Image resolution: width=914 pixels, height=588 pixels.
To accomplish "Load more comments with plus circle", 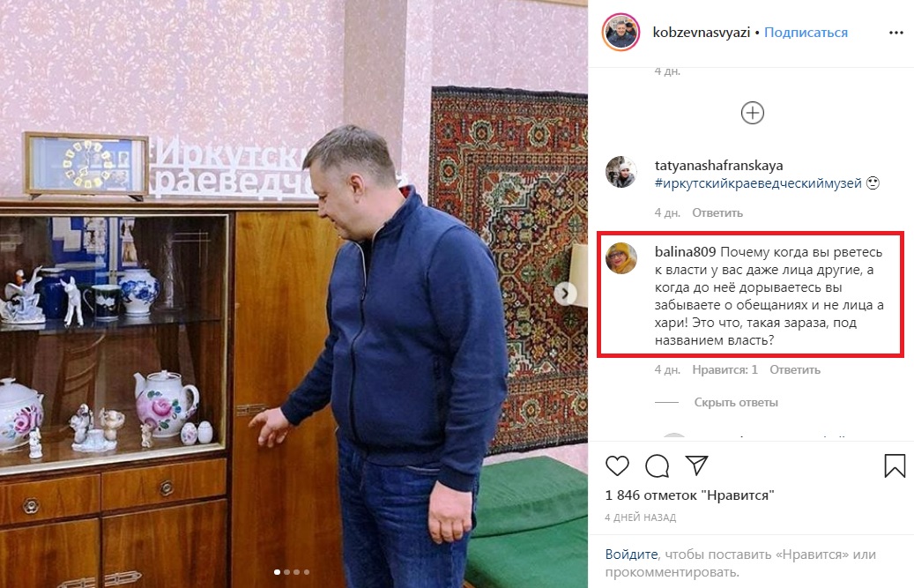I will point(752,113).
